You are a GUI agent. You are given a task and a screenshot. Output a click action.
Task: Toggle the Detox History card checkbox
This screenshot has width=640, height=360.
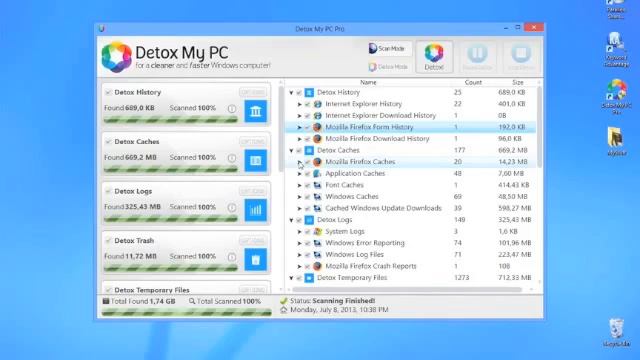tap(108, 92)
